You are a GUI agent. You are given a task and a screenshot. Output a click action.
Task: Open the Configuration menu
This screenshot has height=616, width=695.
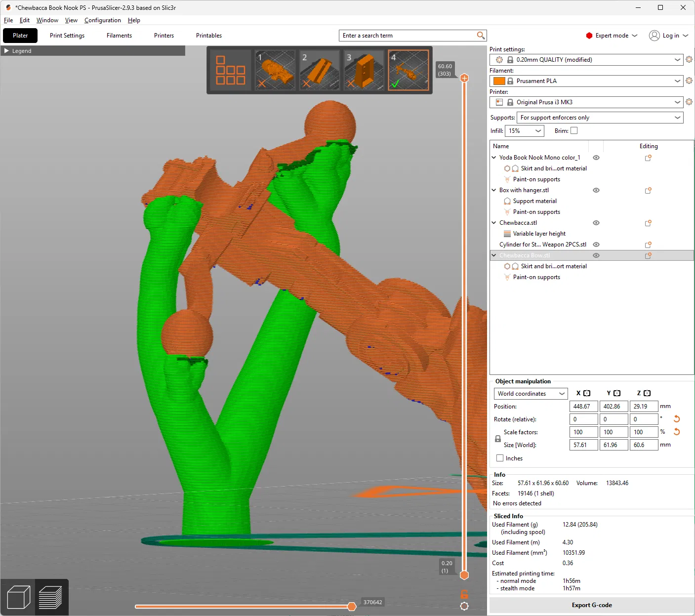coord(103,20)
